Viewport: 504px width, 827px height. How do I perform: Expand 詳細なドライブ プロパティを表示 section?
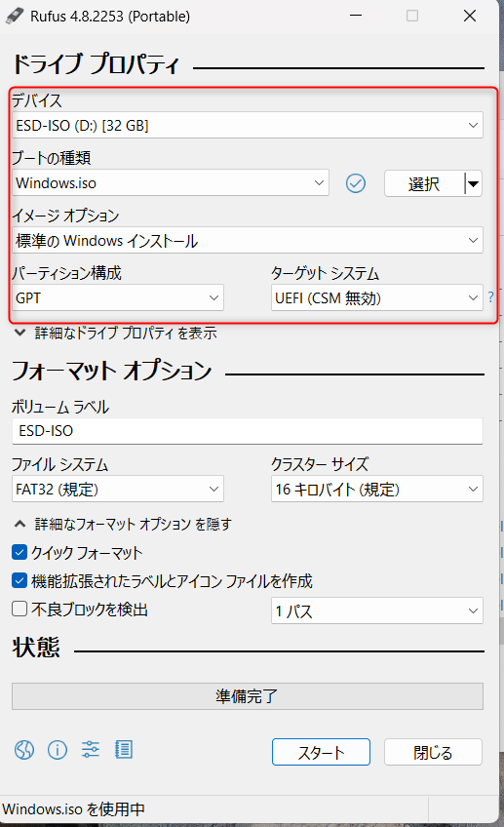115,333
